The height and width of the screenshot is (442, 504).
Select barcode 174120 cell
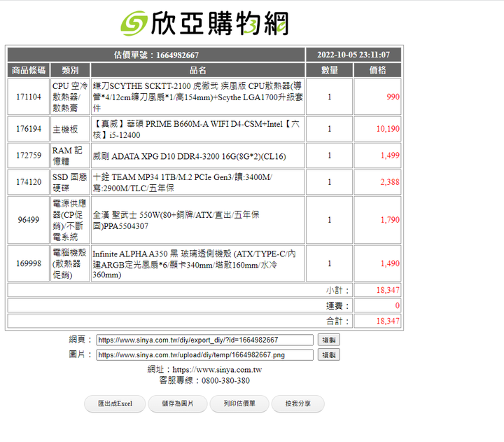(29, 182)
